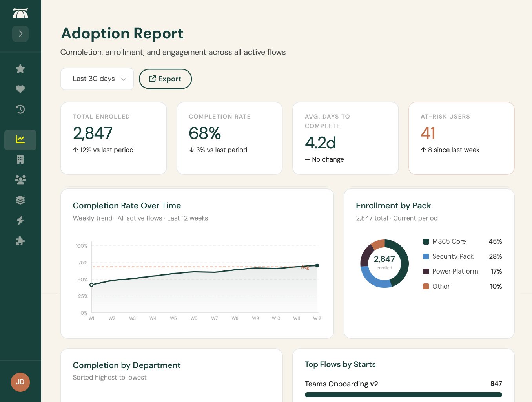Image resolution: width=532 pixels, height=402 pixels.
Task: Open the Packs layers icon
Action: point(20,200)
